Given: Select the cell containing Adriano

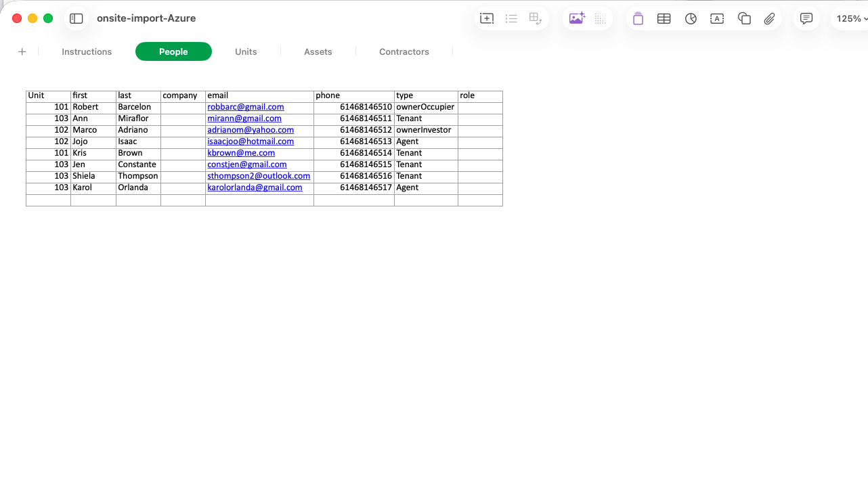Looking at the screenshot, I should click(138, 131).
